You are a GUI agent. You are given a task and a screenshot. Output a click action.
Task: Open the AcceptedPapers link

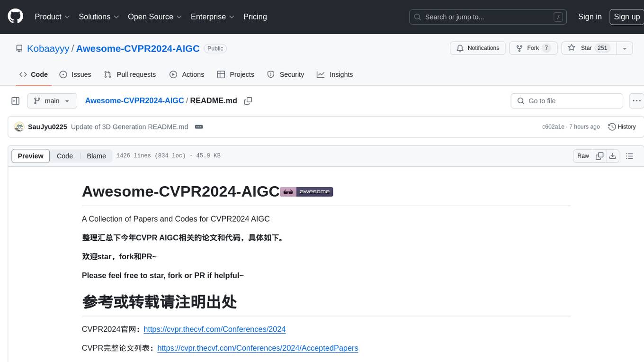coord(258,348)
